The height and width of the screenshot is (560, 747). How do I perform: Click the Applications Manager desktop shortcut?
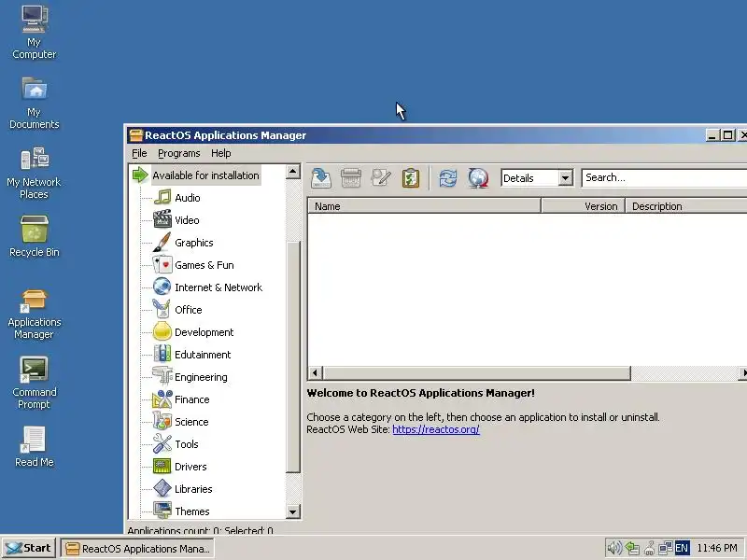(34, 314)
